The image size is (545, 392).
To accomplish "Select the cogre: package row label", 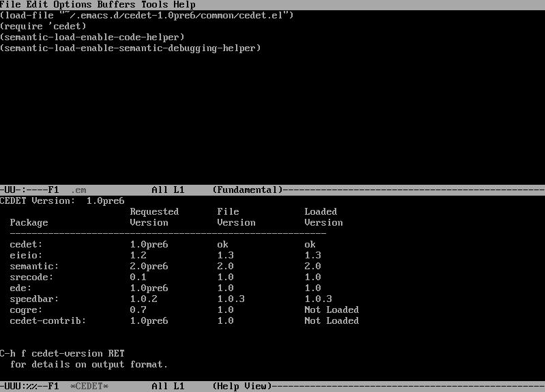I will pyautogui.click(x=26, y=310).
